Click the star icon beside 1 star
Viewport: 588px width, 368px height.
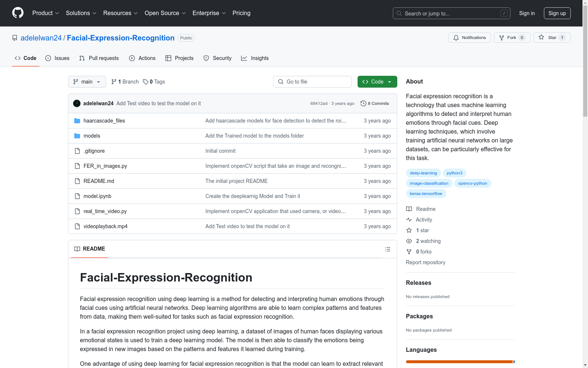(409, 230)
